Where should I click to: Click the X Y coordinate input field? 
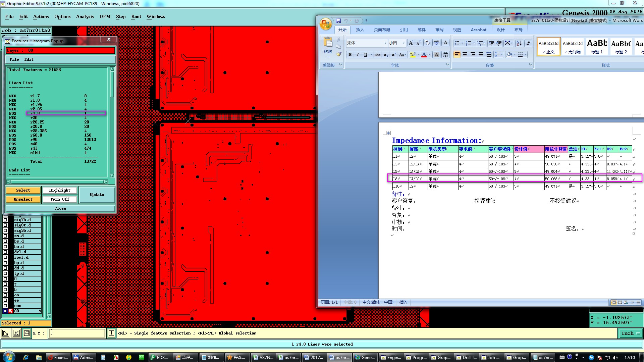(x=77, y=333)
